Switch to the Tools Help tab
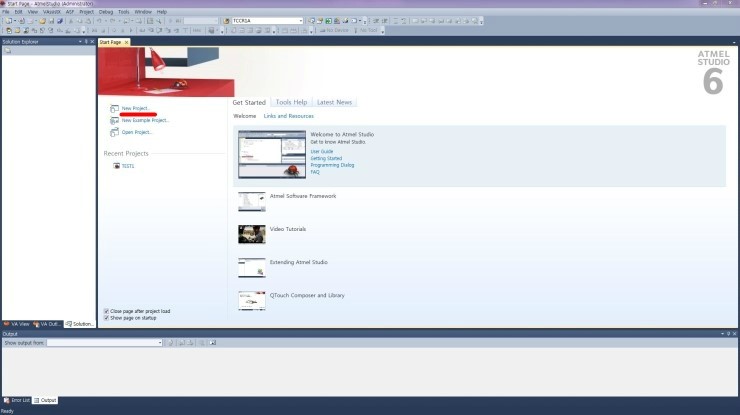The height and width of the screenshot is (415, 740). [x=291, y=102]
